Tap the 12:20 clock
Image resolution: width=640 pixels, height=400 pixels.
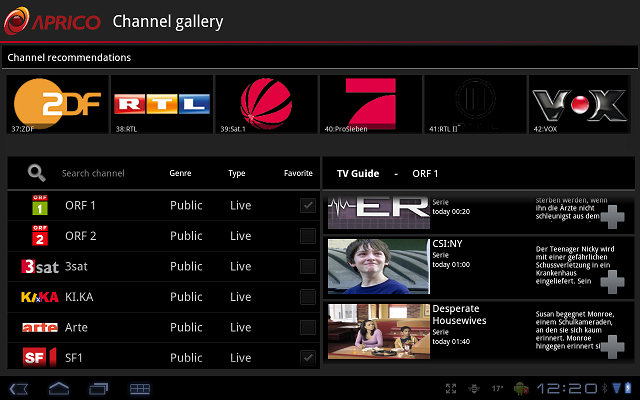click(567, 389)
